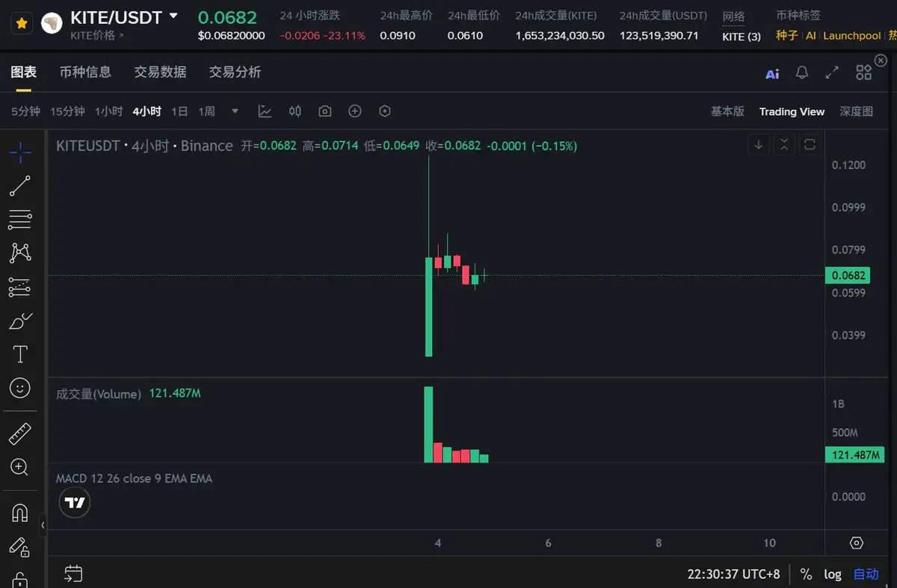Screen dimensions: 897x588
Task: Open the KITE (3) network info
Action: pyautogui.click(x=742, y=36)
